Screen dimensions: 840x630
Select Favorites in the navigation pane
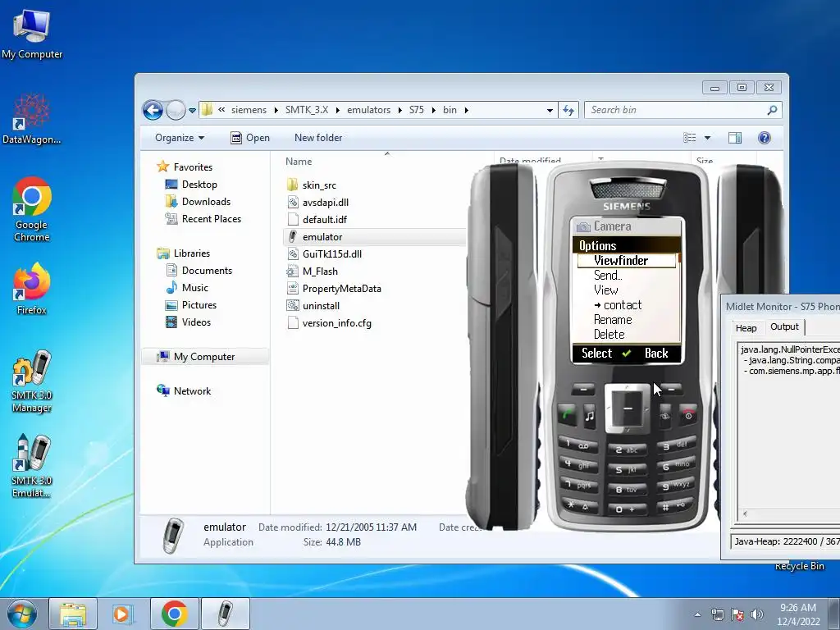[185, 167]
